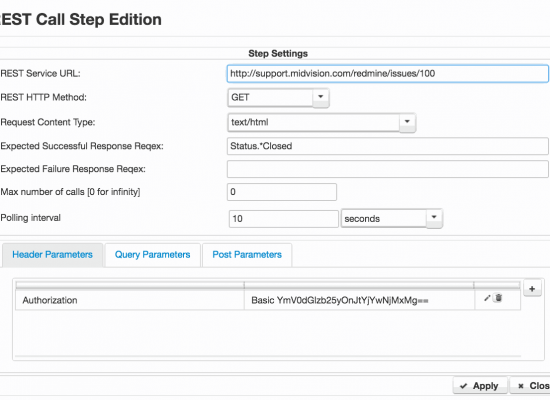Image resolution: width=550 pixels, height=400 pixels.
Task: Focus the REST Service URL field
Action: [x=388, y=74]
